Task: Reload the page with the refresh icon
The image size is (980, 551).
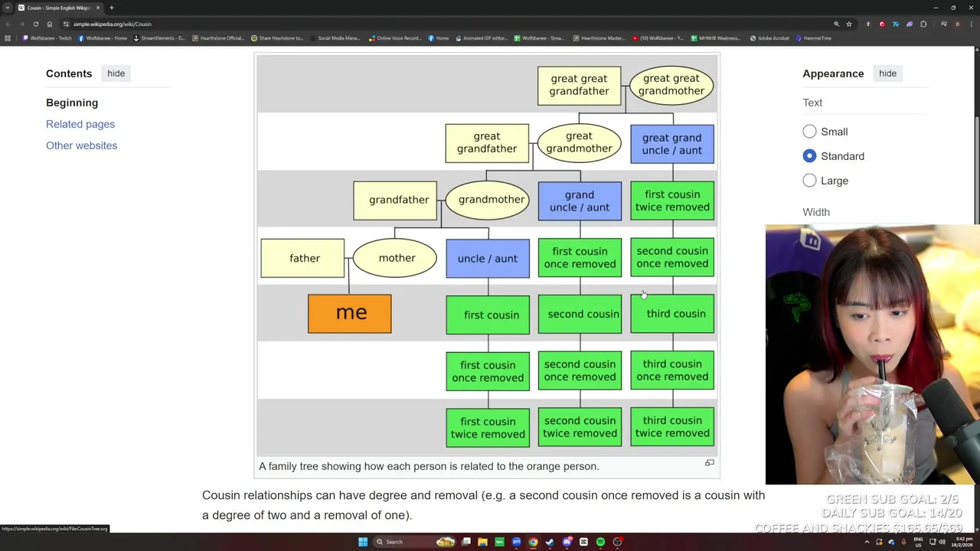Action: click(35, 24)
